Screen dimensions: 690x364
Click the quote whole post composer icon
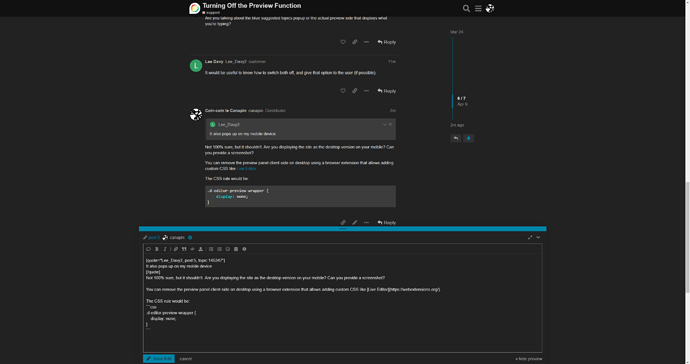point(148,249)
